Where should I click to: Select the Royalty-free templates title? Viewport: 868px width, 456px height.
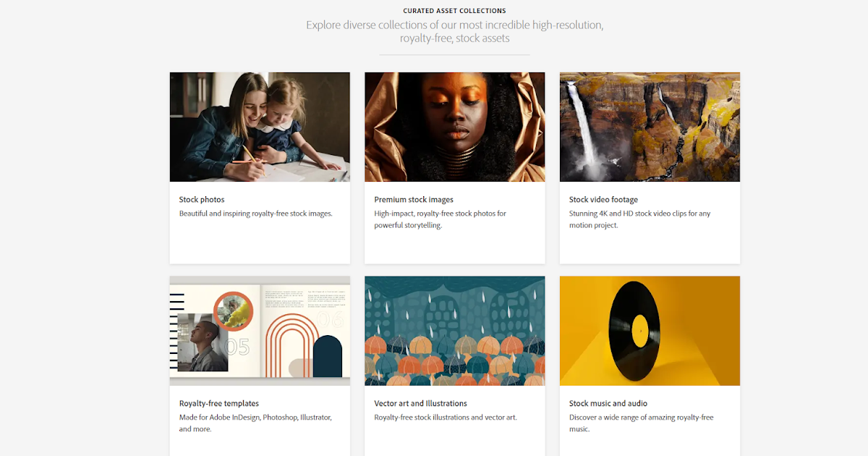coord(219,404)
